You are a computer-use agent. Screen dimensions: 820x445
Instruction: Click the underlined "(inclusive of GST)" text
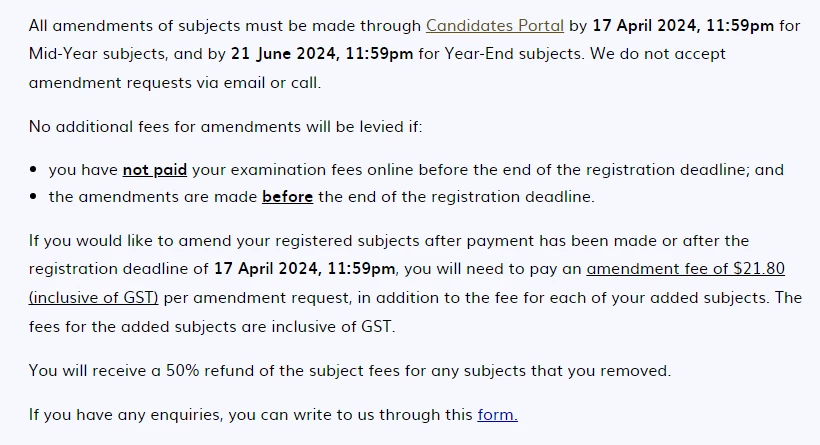tap(94, 298)
